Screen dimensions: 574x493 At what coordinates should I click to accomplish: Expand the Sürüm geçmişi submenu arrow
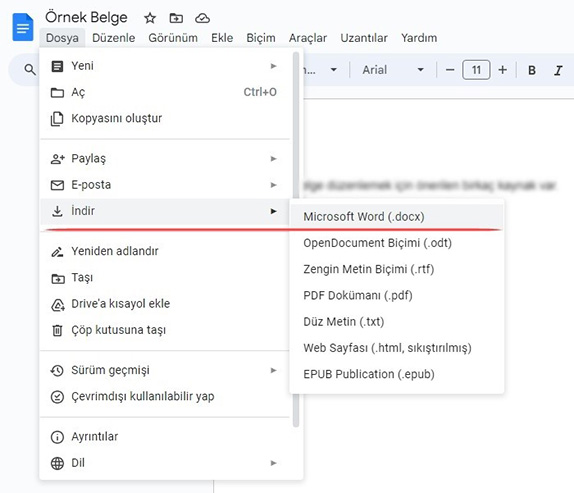click(273, 370)
